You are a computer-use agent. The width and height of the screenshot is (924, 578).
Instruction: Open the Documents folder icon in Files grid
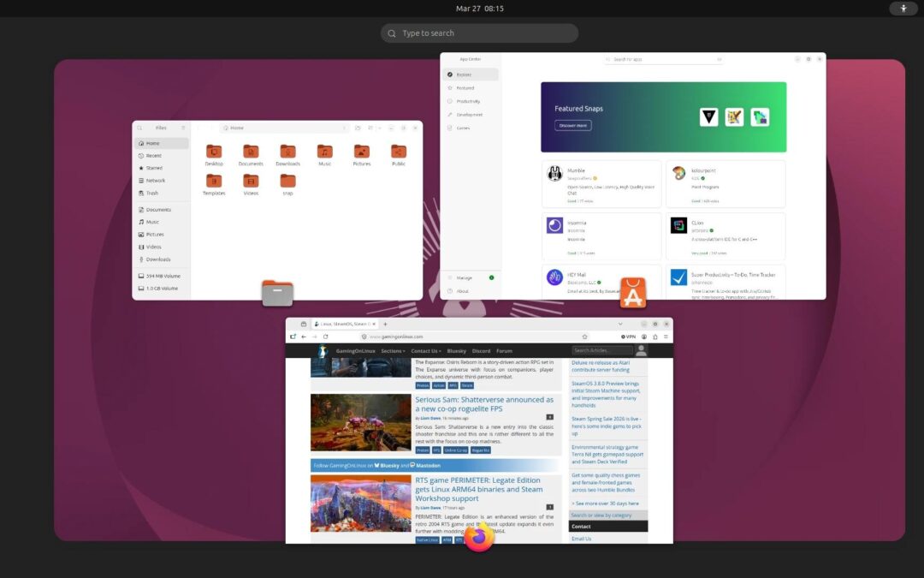point(251,152)
